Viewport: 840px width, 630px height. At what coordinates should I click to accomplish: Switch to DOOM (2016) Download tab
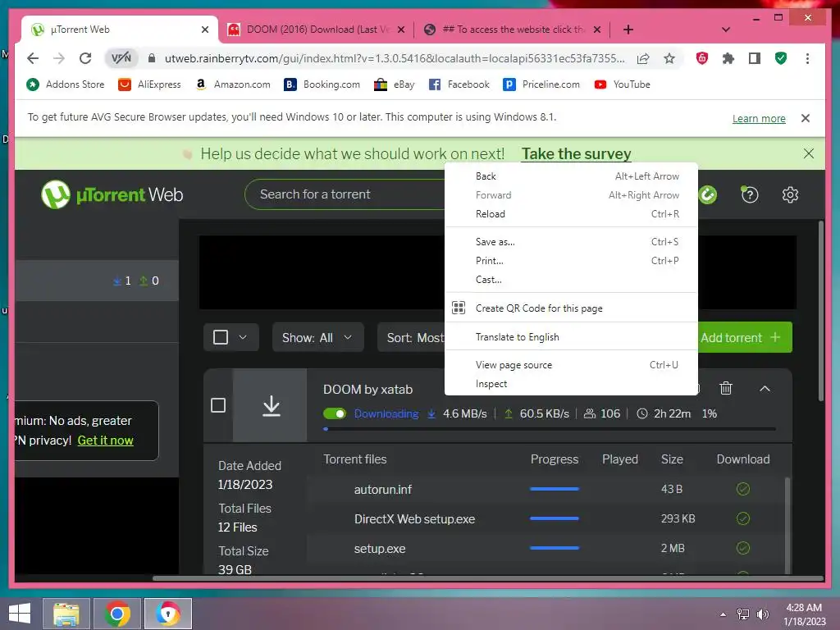316,30
